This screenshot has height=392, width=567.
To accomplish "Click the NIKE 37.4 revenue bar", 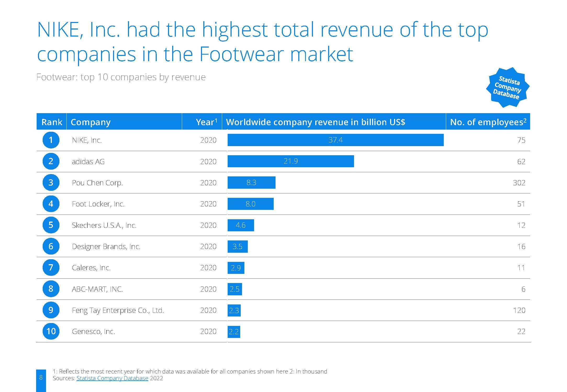I will [335, 140].
